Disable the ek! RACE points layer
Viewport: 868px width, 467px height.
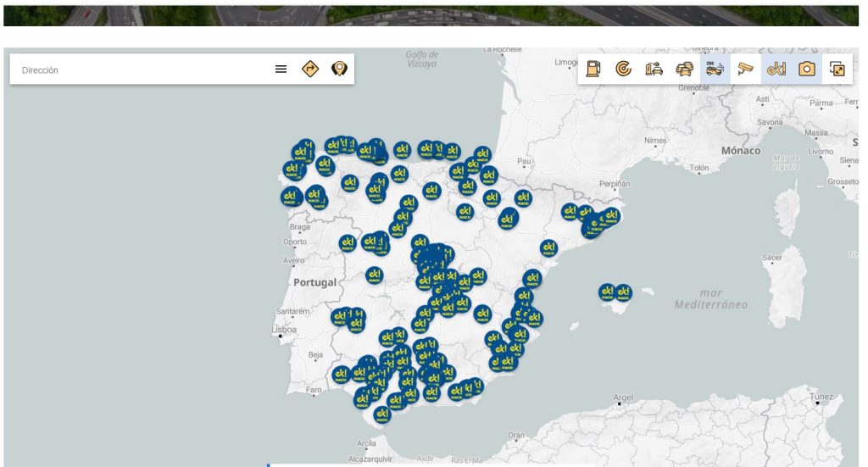(x=776, y=69)
